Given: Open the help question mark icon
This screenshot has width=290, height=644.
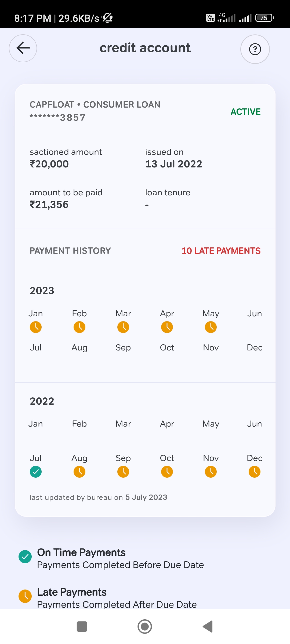Looking at the screenshot, I should (255, 49).
